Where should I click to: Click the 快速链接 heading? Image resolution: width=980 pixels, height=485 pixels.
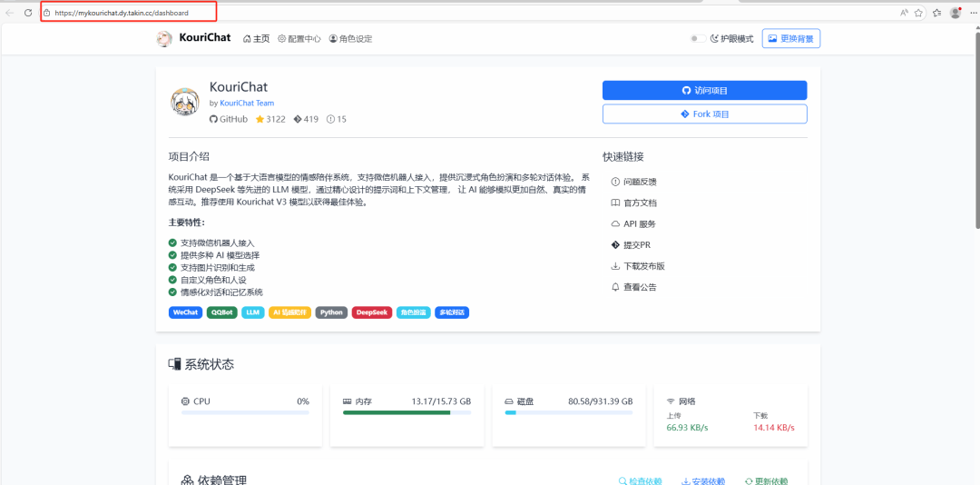point(623,156)
